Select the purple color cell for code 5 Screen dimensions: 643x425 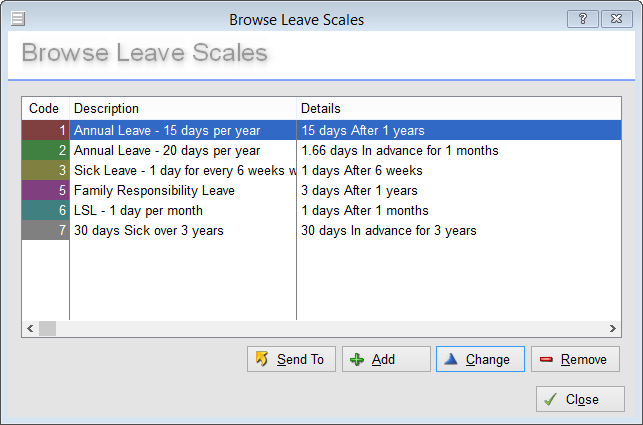(x=45, y=190)
